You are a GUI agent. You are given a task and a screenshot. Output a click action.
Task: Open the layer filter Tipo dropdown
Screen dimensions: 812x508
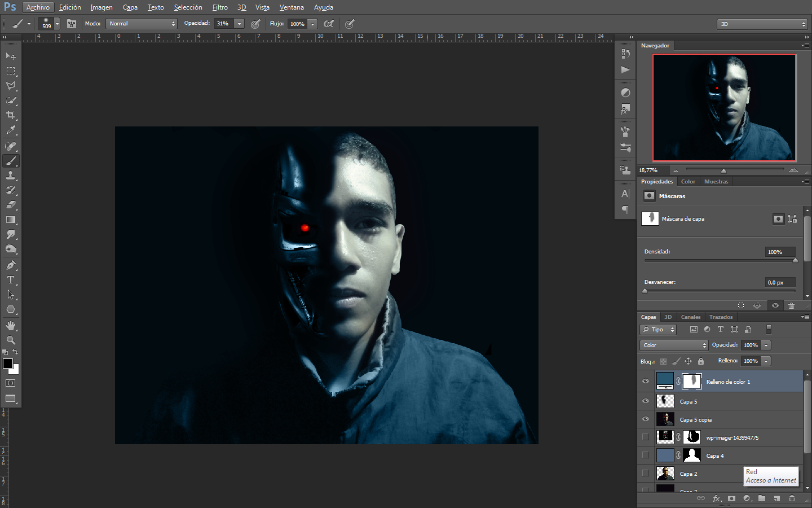(658, 330)
